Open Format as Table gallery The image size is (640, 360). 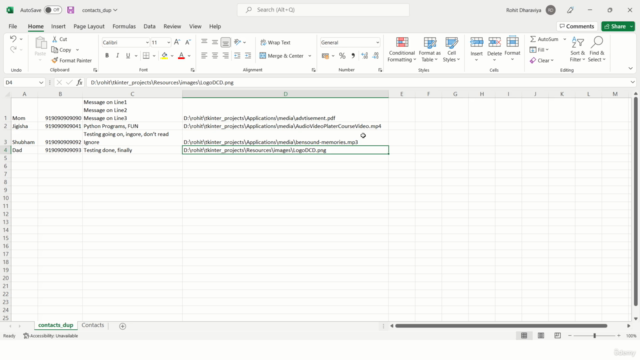pos(430,49)
